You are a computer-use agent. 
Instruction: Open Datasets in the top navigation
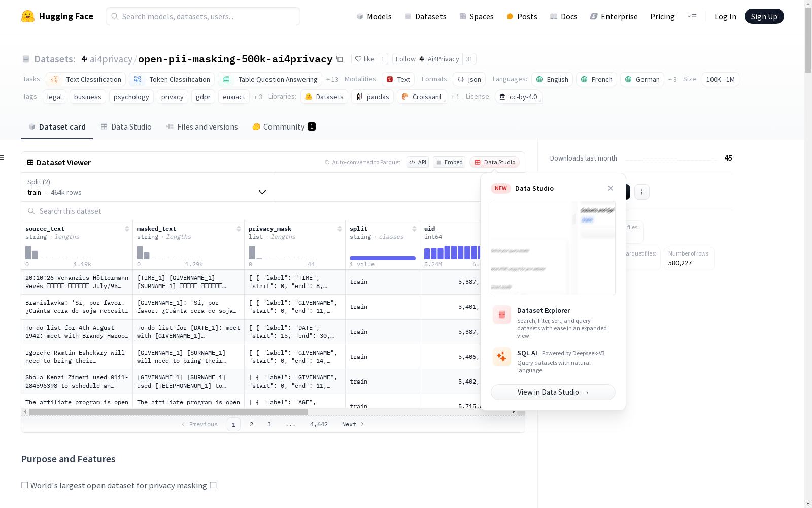coord(425,17)
